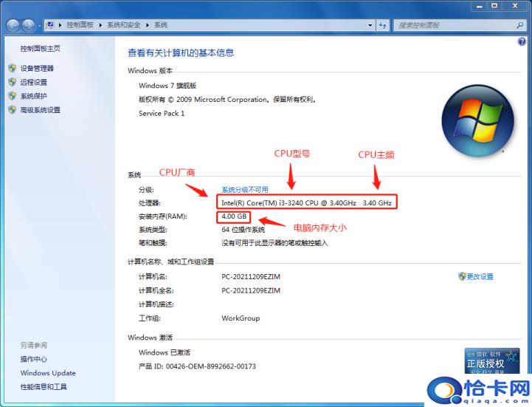
Task: Open the address bar history dropdown arrow
Action: (x=370, y=25)
